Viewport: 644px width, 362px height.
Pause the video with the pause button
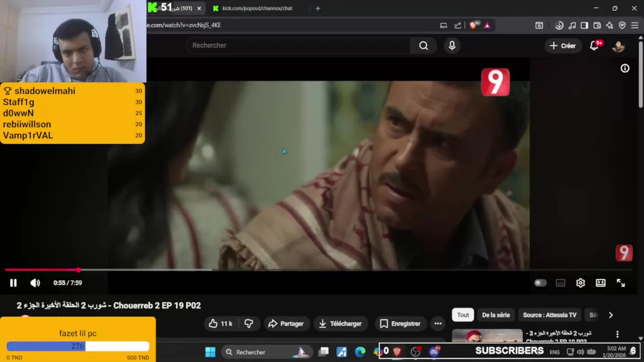click(x=13, y=283)
